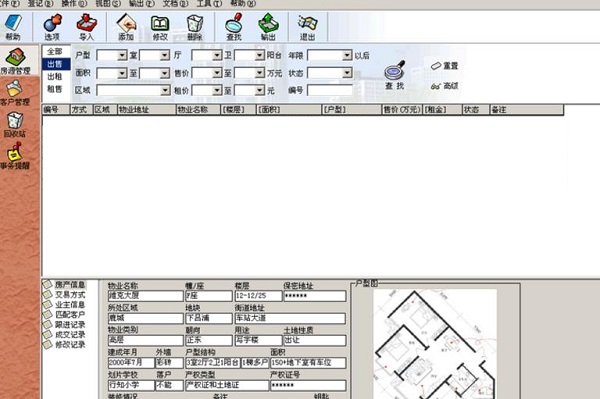The height and width of the screenshot is (399, 600).
Task: Click the 修改 edit icon
Action: [160, 26]
